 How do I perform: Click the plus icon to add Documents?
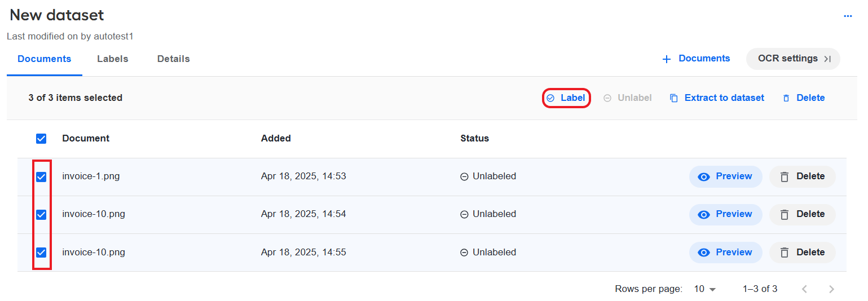coord(667,59)
